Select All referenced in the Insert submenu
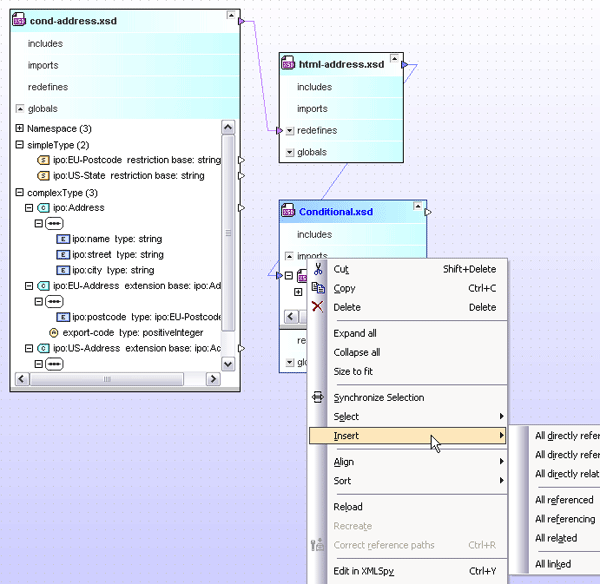 click(564, 500)
